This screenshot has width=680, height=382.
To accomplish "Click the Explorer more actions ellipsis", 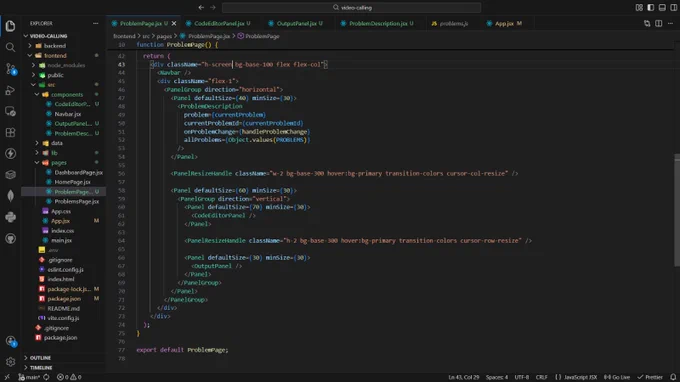I will click(x=96, y=23).
